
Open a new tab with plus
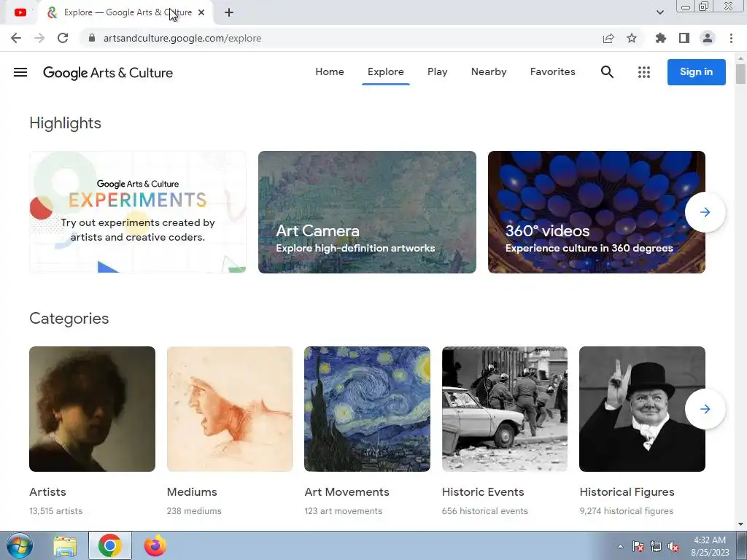(x=229, y=12)
